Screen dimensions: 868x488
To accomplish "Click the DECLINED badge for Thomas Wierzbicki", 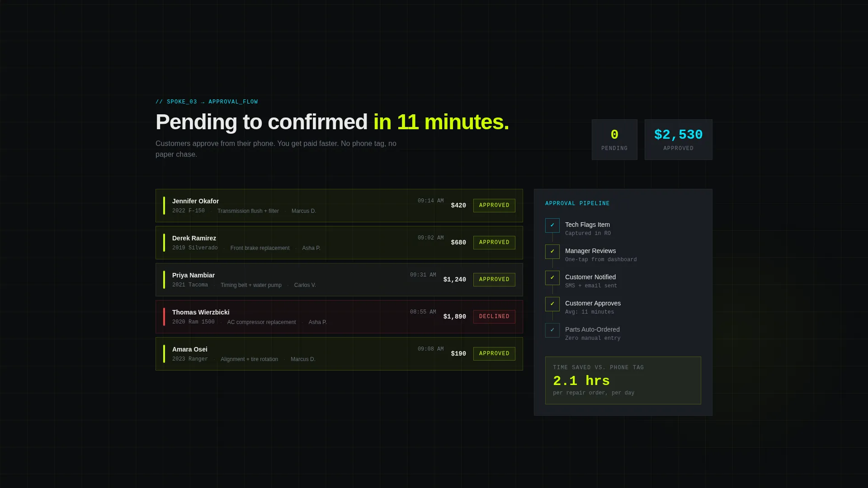I will 494,317.
